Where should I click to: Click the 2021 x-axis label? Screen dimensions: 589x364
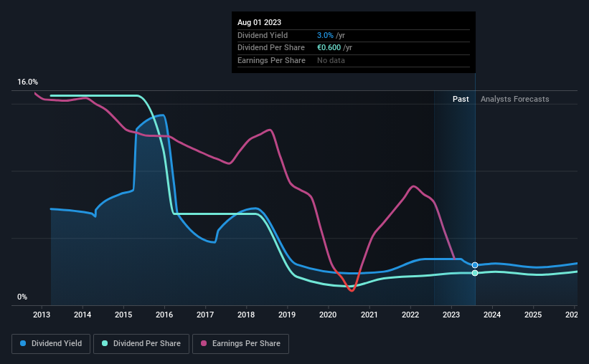click(369, 315)
